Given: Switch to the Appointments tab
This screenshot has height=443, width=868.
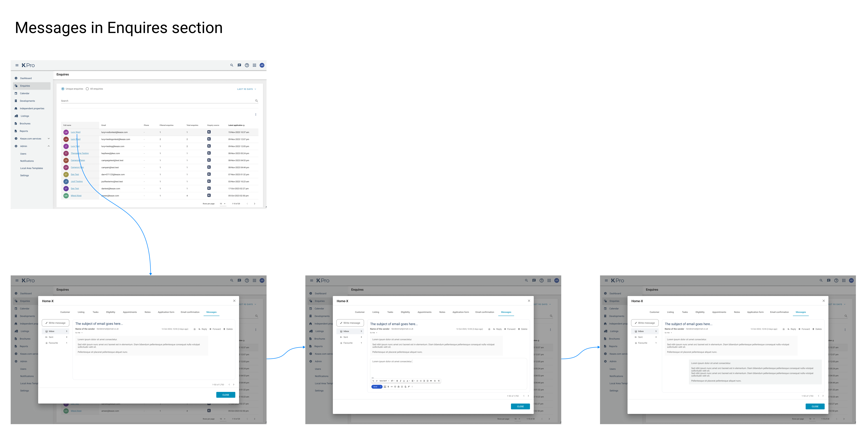Looking at the screenshot, I should tap(425, 312).
